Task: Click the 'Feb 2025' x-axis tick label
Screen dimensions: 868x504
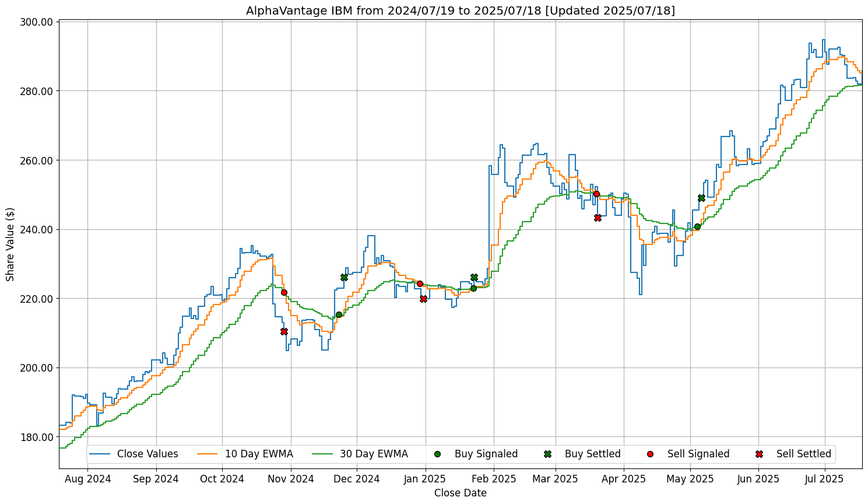Action: pyautogui.click(x=494, y=479)
